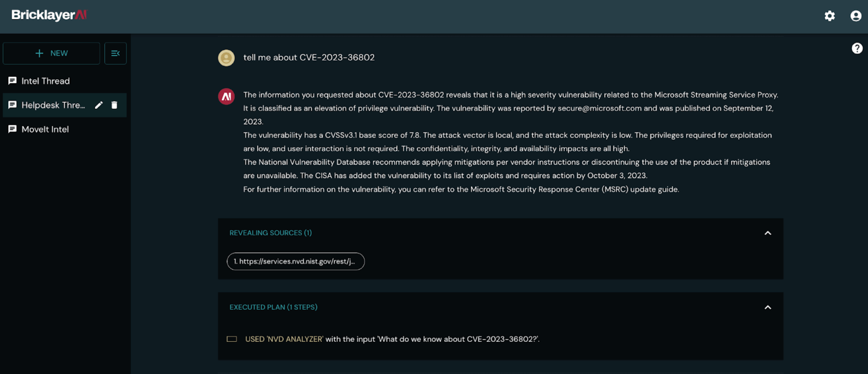Collapse the Revealing Sources section chevron
This screenshot has width=868, height=374.
[x=768, y=233]
